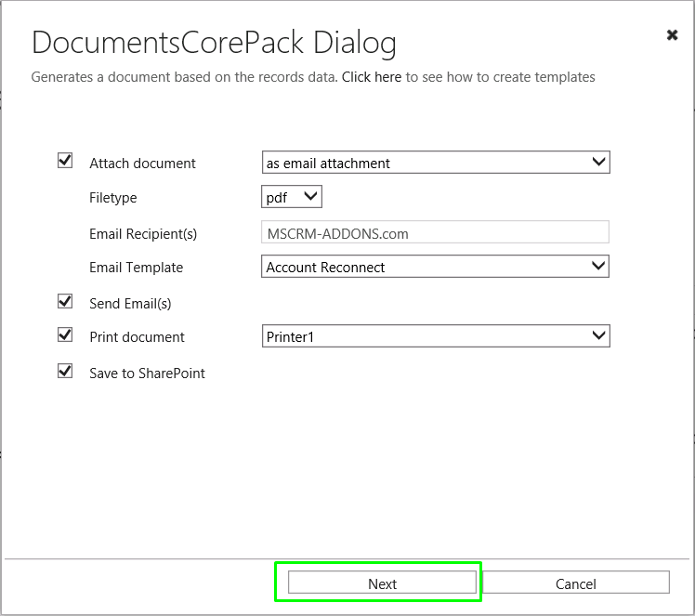The width and height of the screenshot is (695, 616).
Task: Click the Cancel button
Action: [x=576, y=582]
